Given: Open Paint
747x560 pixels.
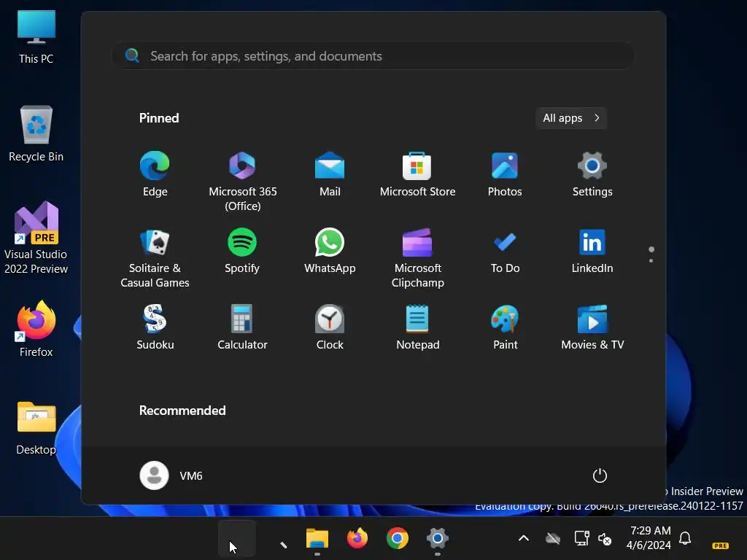Looking at the screenshot, I should 505,327.
